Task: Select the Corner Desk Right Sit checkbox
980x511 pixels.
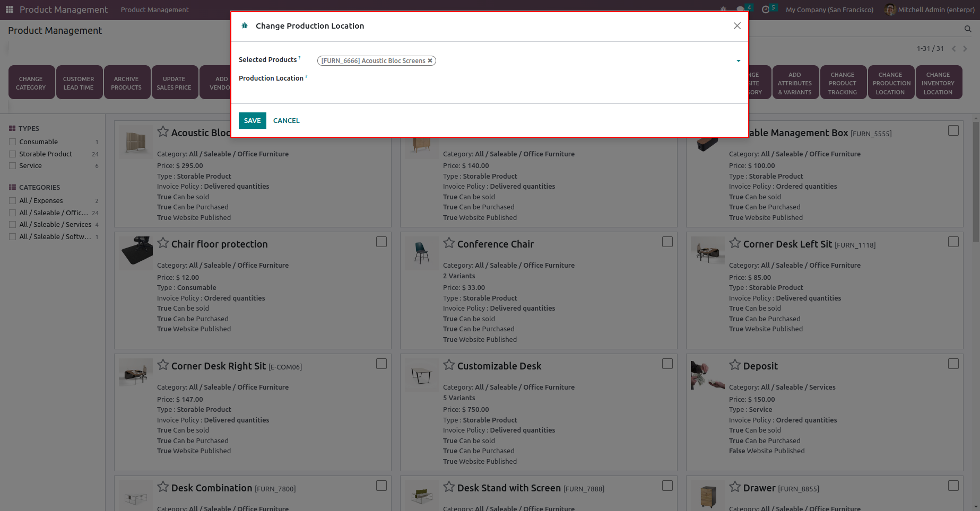Action: coord(381,364)
